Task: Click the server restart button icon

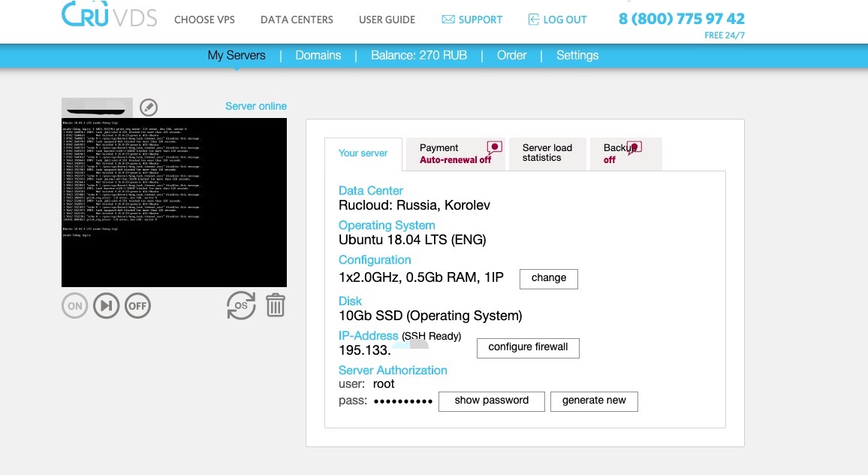Action: [107, 305]
